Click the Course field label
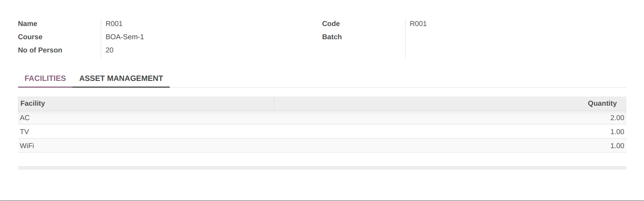The image size is (644, 201). [30, 37]
